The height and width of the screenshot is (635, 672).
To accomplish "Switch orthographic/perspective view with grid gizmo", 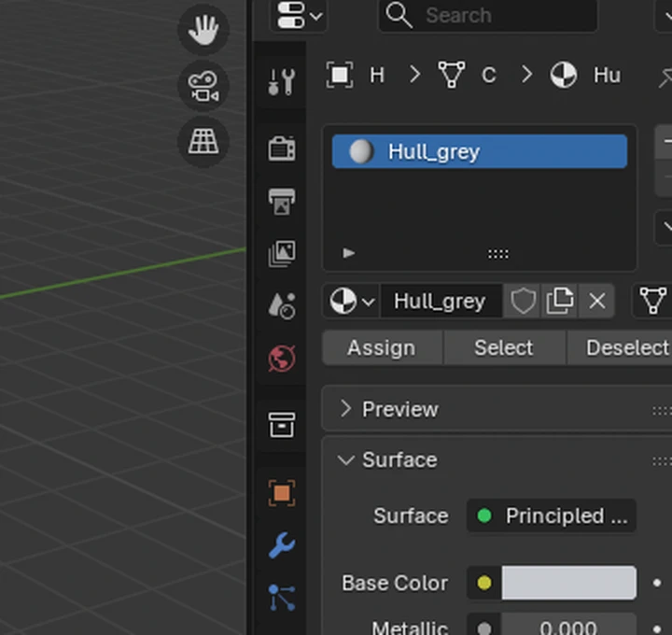I will (203, 142).
